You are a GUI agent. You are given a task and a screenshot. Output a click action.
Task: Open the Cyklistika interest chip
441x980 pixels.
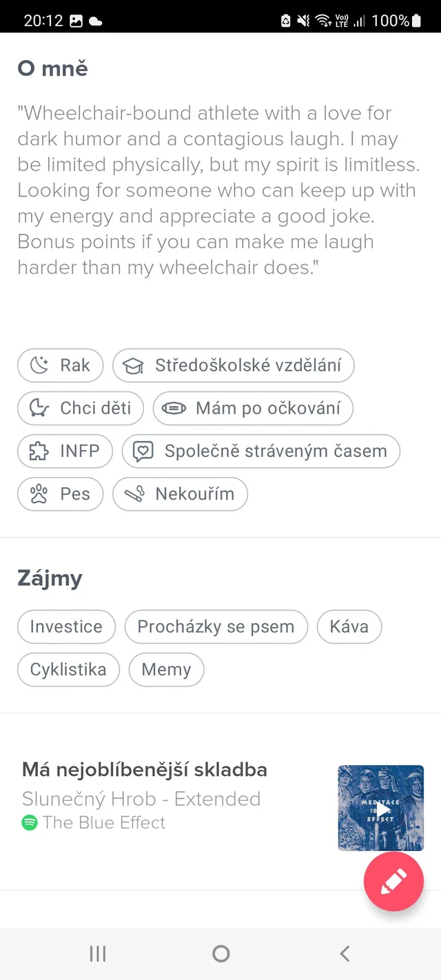[68, 669]
